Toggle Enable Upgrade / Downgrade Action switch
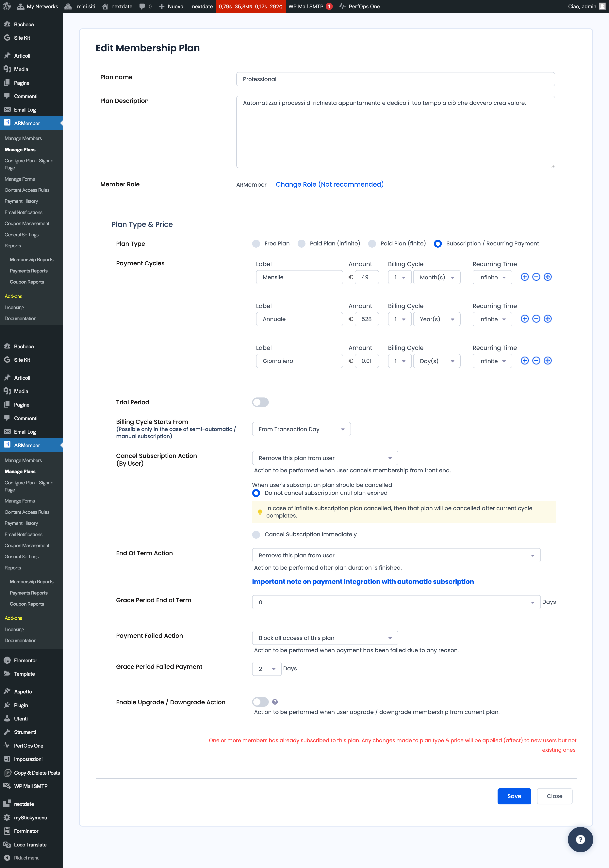The height and width of the screenshot is (868, 609). (x=260, y=702)
